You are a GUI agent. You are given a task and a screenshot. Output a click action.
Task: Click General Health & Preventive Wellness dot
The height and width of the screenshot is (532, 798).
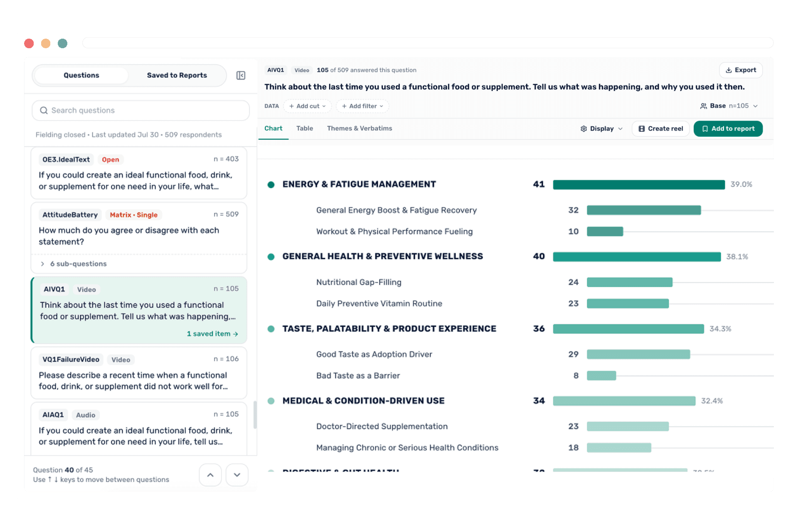pos(271,257)
